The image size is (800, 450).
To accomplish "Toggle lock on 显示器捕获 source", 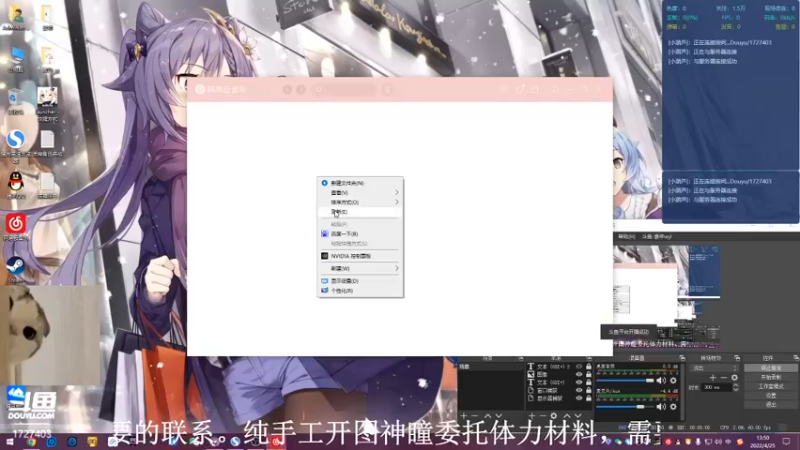I will pos(588,398).
